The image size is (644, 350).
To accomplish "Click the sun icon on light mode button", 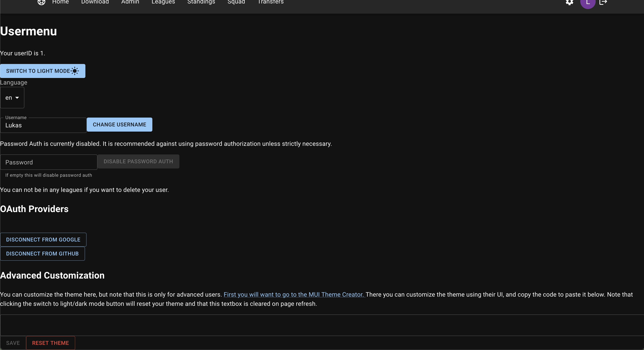I will point(75,71).
